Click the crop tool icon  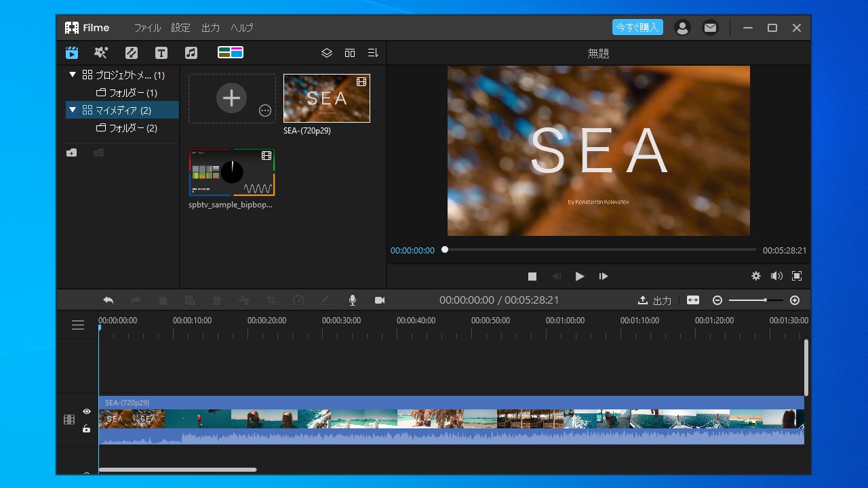[x=271, y=300]
